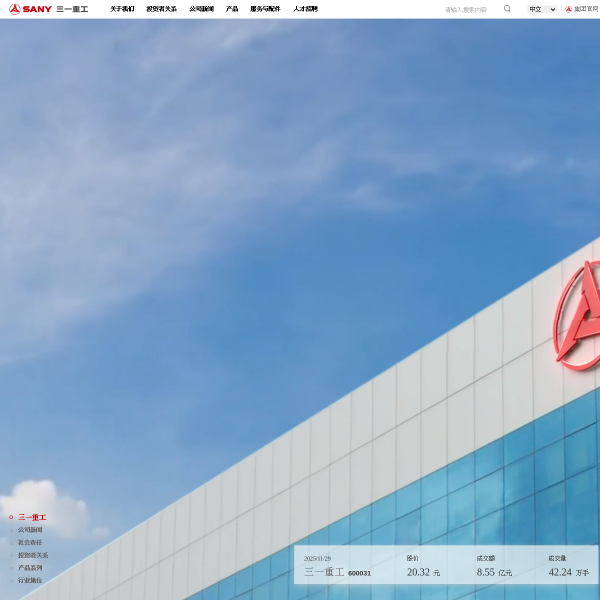Focus the search input field
This screenshot has width=600, height=600.
click(x=473, y=10)
